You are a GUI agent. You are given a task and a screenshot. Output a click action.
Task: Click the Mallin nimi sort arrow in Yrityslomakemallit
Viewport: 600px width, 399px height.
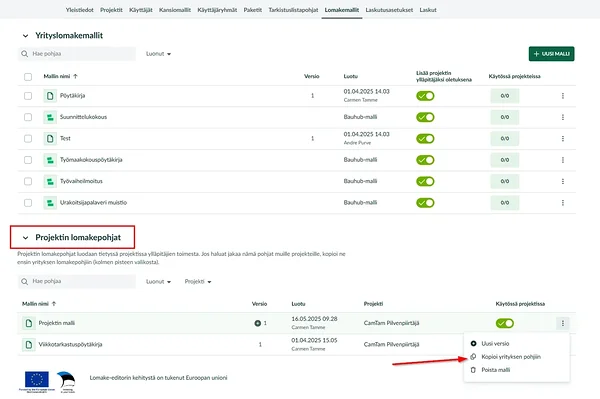click(x=75, y=76)
